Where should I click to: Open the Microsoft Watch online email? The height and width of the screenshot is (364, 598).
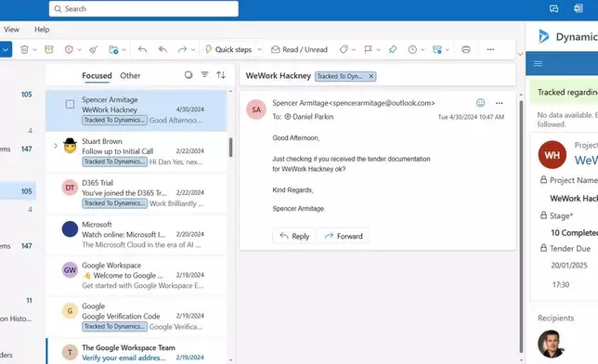[136, 235]
